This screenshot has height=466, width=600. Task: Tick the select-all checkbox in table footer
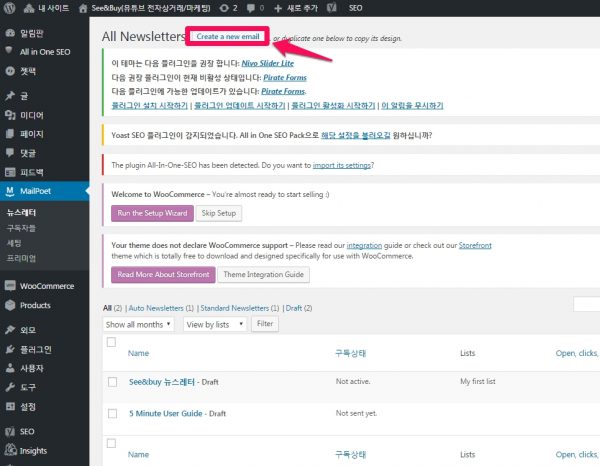[x=111, y=443]
